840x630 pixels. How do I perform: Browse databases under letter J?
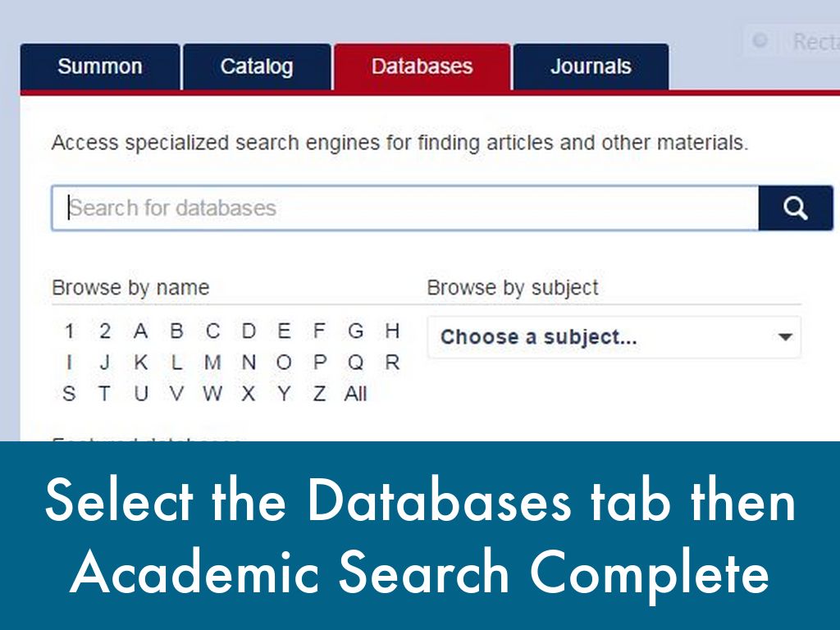[105, 363]
